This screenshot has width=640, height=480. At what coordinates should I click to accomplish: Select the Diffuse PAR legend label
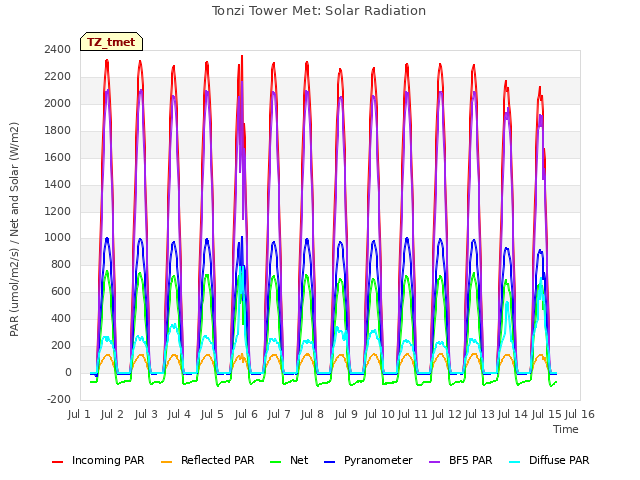(559, 460)
